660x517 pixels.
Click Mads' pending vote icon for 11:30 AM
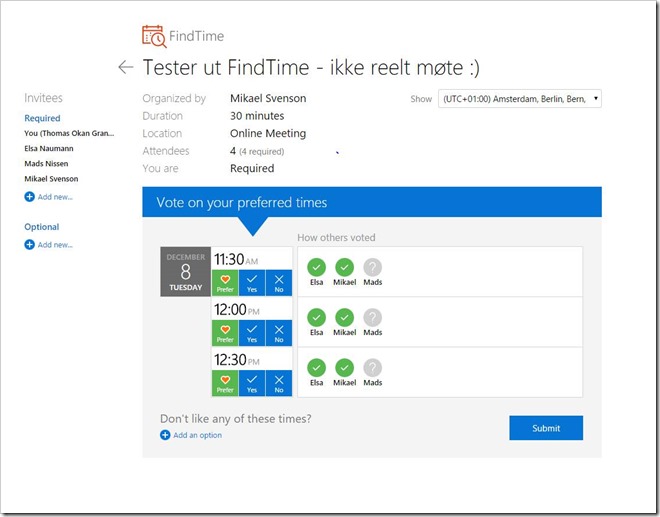click(373, 267)
